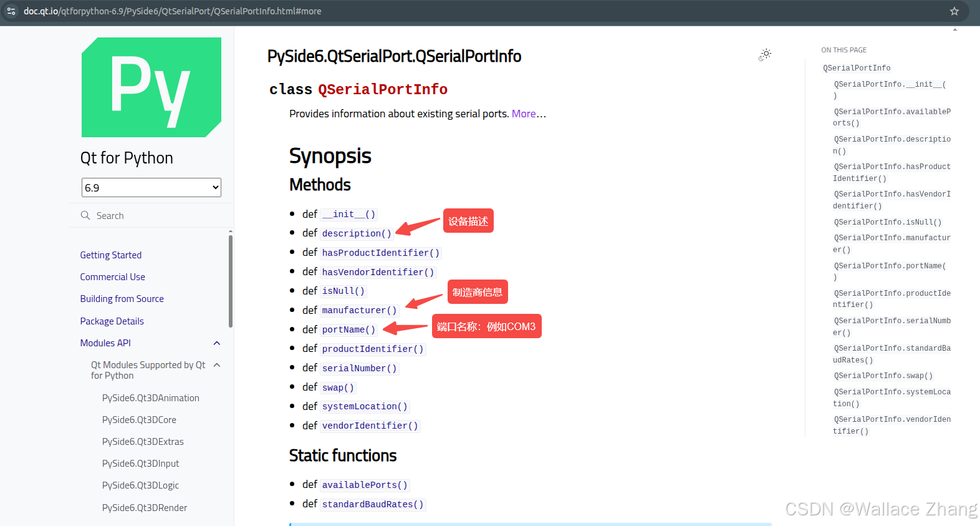
Task: Click the Static functions heading
Action: coord(343,455)
